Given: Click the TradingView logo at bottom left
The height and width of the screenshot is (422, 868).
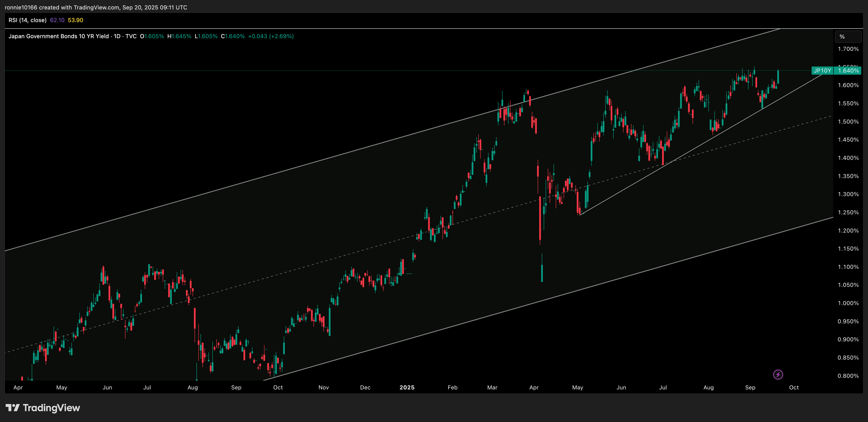Looking at the screenshot, I should point(43,408).
